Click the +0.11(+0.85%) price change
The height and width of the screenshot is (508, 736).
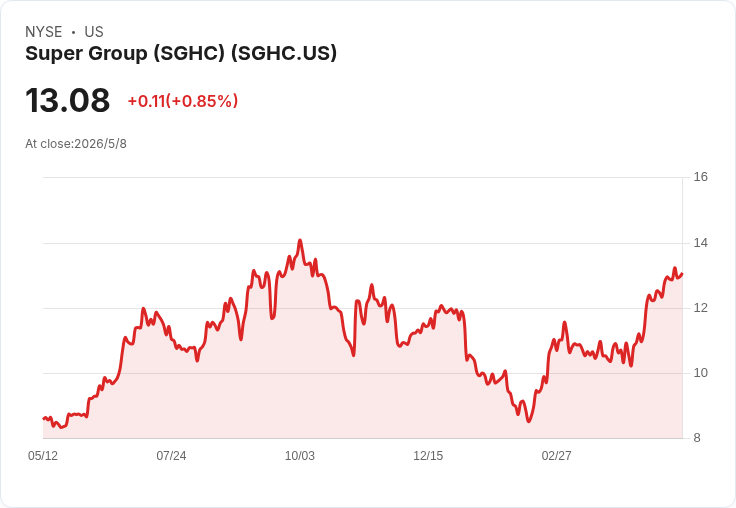click(x=183, y=101)
